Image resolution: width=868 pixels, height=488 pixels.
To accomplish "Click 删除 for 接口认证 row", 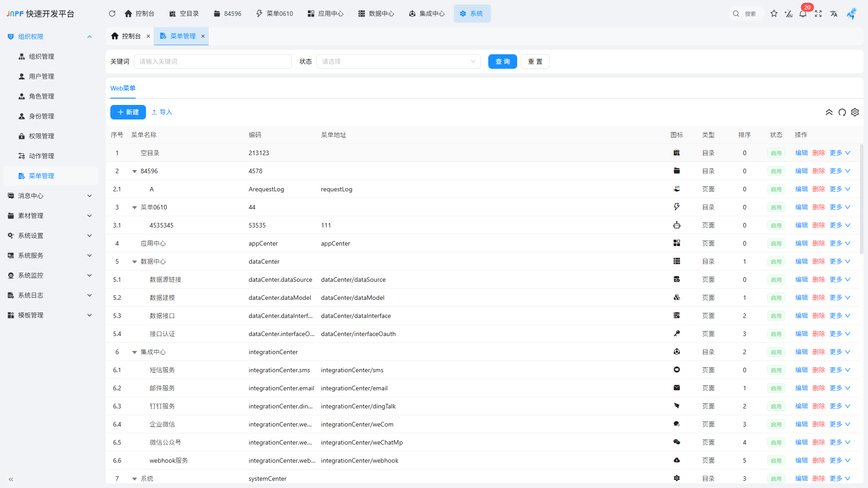I will [819, 334].
